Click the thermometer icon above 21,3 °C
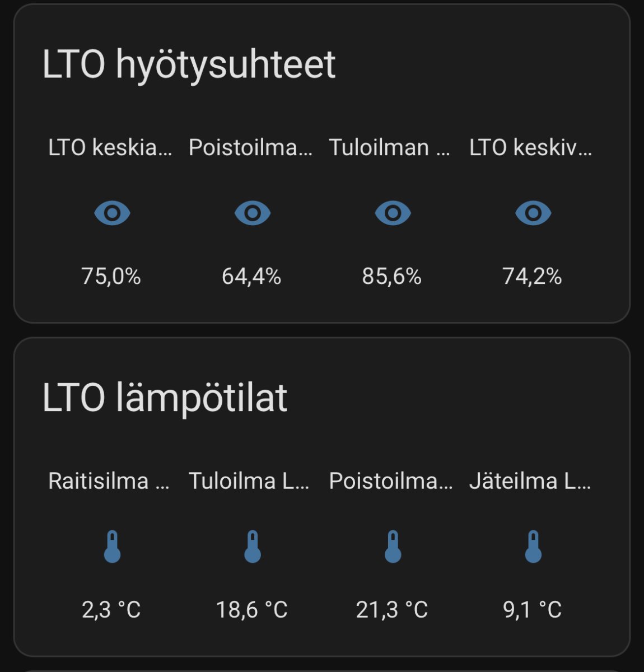This screenshot has width=644, height=672. click(393, 547)
